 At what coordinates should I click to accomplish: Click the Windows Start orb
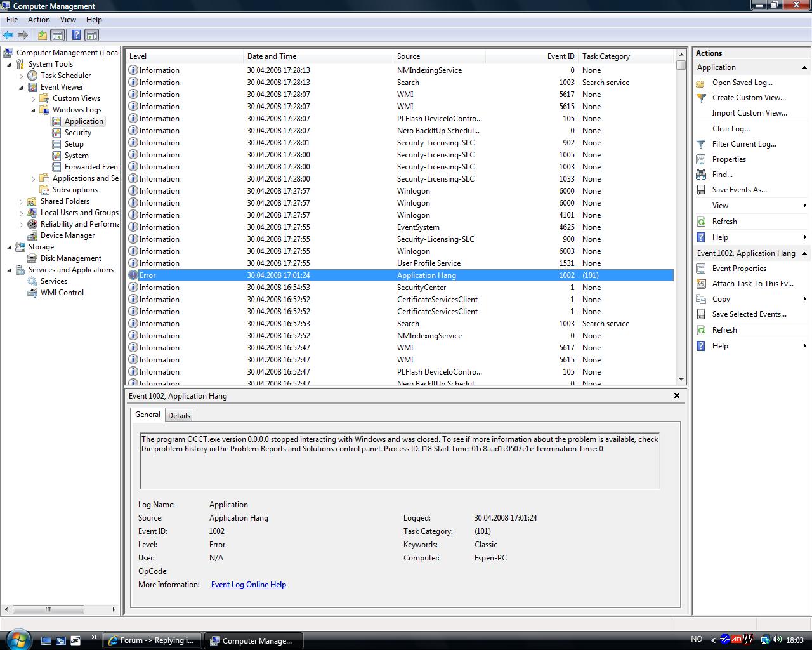tap(17, 639)
